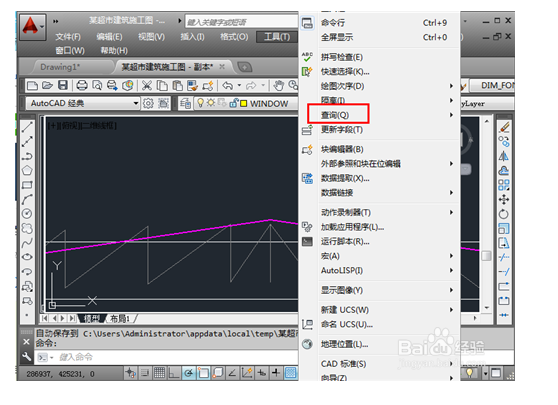Click the keyword search box in title bar
Viewport: 558px width, 405px height.
tap(241, 22)
